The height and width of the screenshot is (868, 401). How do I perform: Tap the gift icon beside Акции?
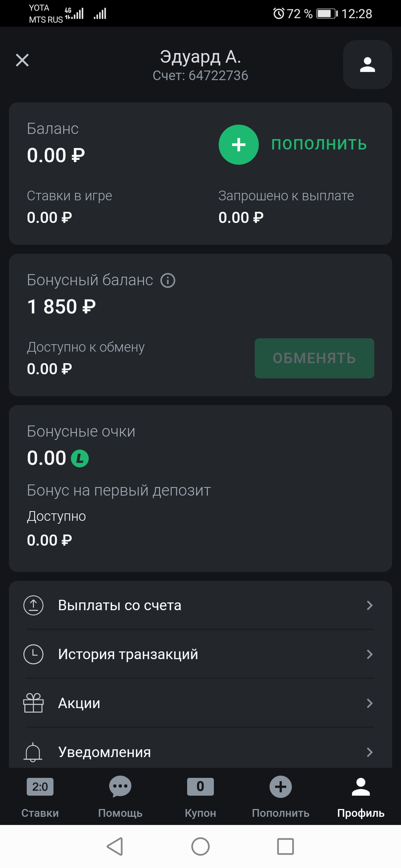[x=33, y=703]
